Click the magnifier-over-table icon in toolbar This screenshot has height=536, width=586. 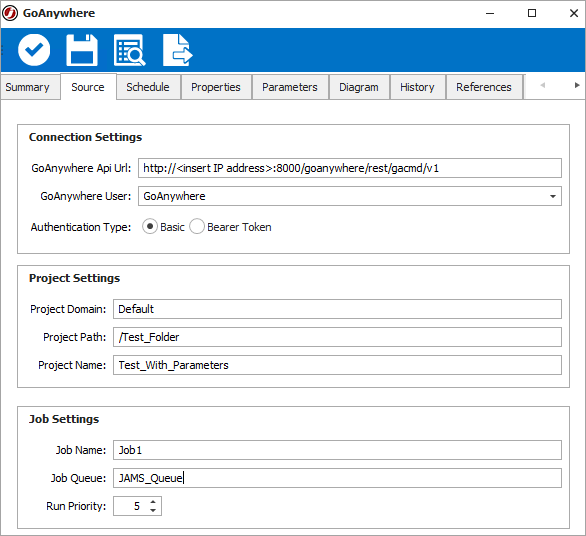pos(130,50)
